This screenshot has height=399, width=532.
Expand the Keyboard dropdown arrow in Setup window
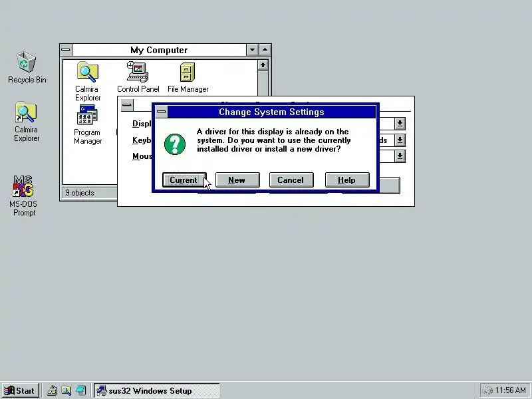tap(400, 140)
